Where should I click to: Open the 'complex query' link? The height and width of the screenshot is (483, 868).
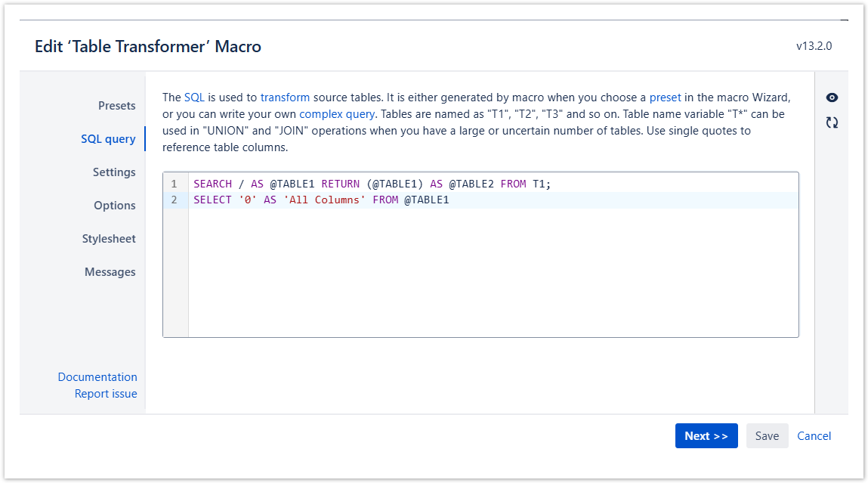click(x=337, y=114)
